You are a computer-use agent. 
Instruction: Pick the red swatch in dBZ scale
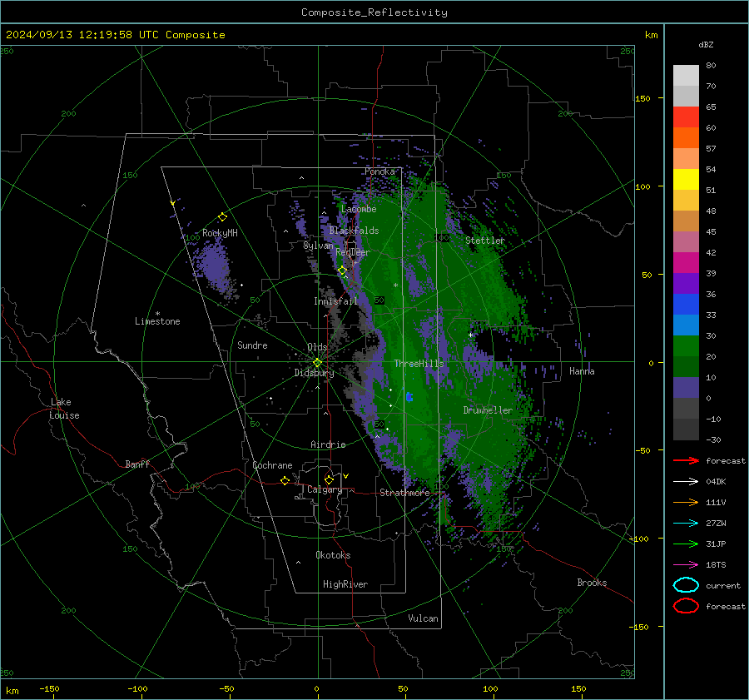(x=686, y=117)
